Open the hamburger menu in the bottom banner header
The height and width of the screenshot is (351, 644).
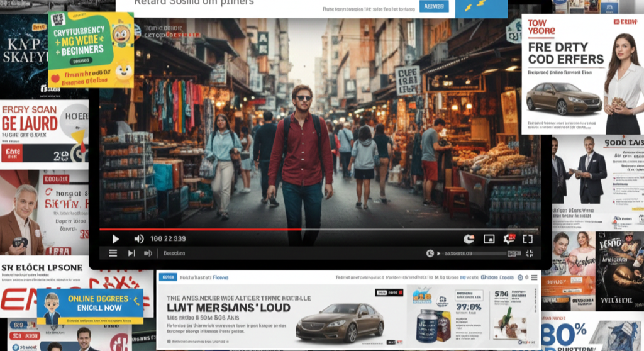point(535,277)
